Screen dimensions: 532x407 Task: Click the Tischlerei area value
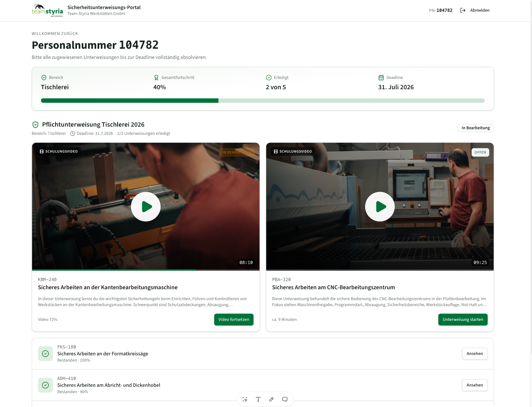pos(55,87)
